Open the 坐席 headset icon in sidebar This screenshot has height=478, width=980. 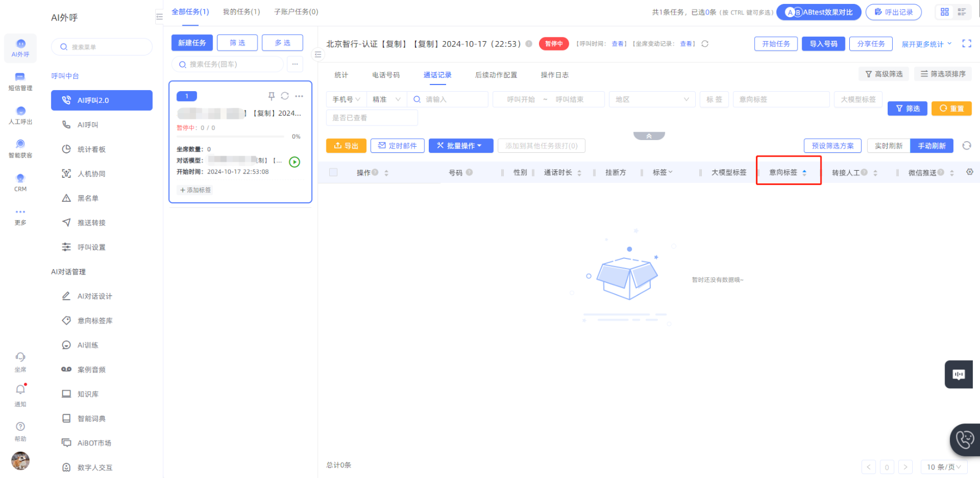point(21,357)
